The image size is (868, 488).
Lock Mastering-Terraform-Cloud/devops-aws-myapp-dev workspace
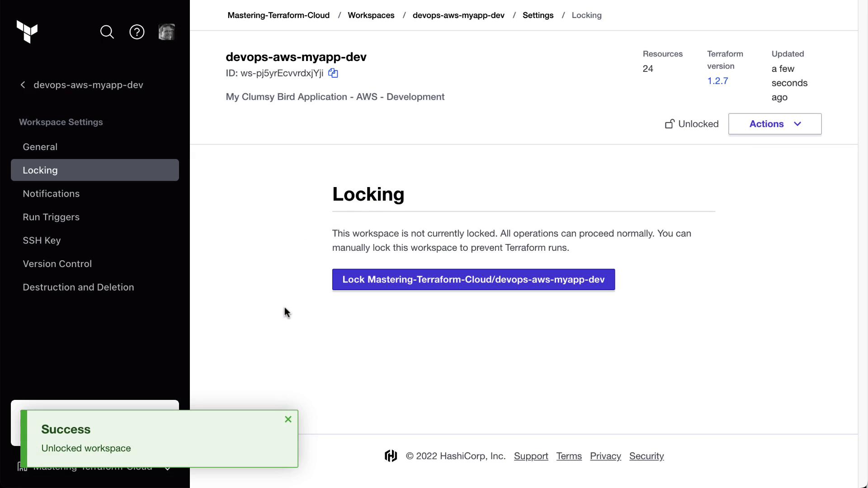pyautogui.click(x=473, y=279)
